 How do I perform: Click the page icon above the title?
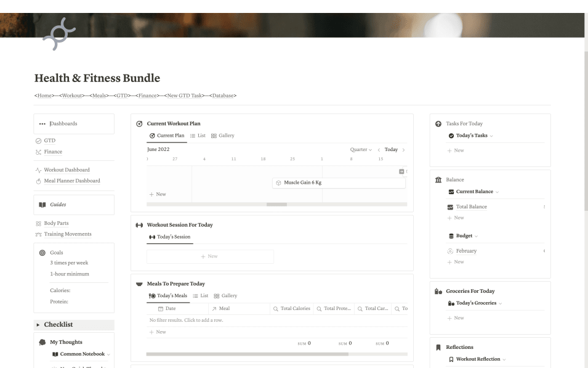[59, 34]
